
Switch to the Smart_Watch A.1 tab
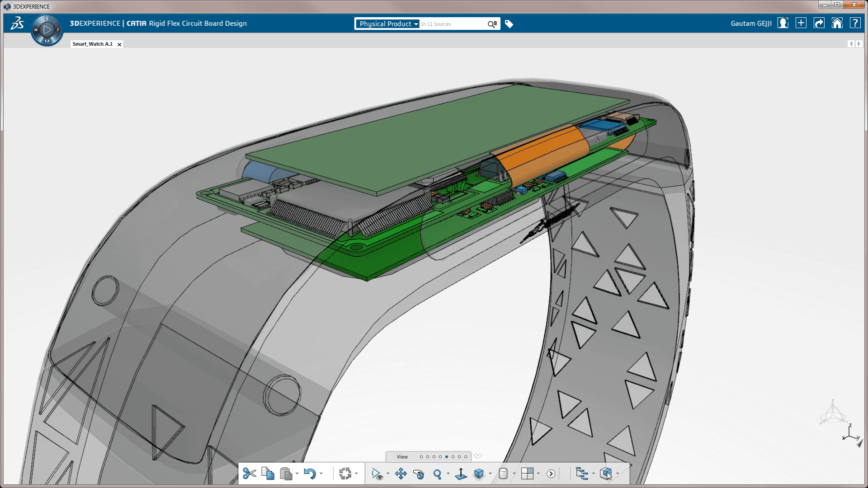coord(93,44)
